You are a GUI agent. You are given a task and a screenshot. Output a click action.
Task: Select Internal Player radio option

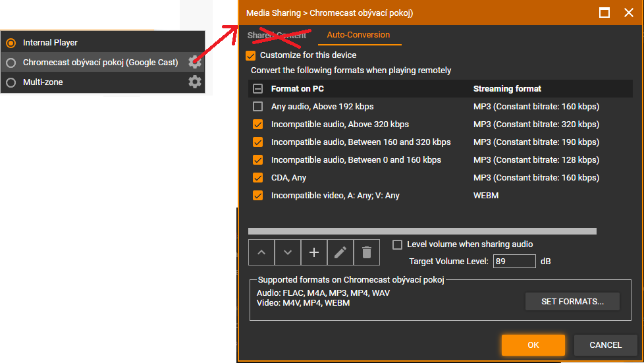click(x=11, y=43)
